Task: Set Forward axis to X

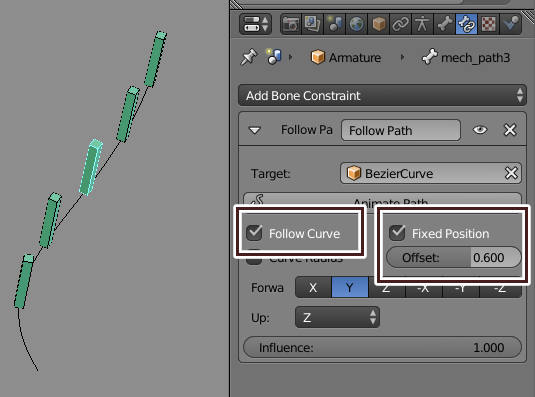Action: pyautogui.click(x=313, y=287)
